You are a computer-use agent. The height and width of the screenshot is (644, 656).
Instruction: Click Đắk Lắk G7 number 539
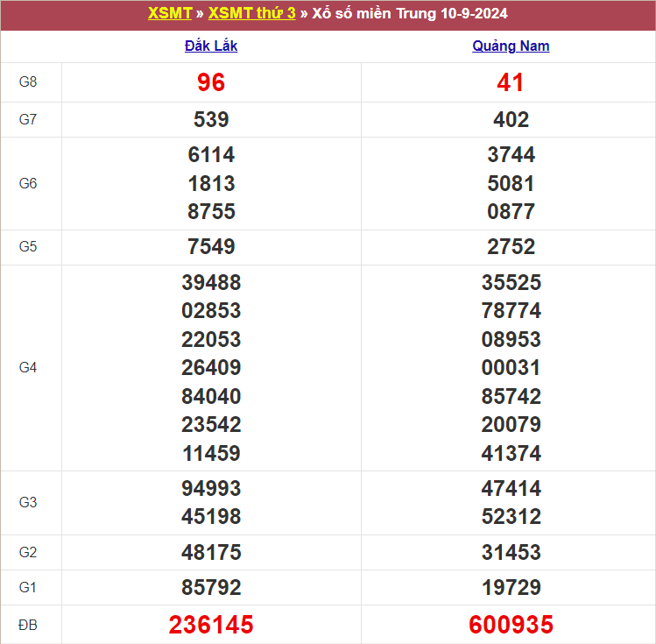coord(211,120)
